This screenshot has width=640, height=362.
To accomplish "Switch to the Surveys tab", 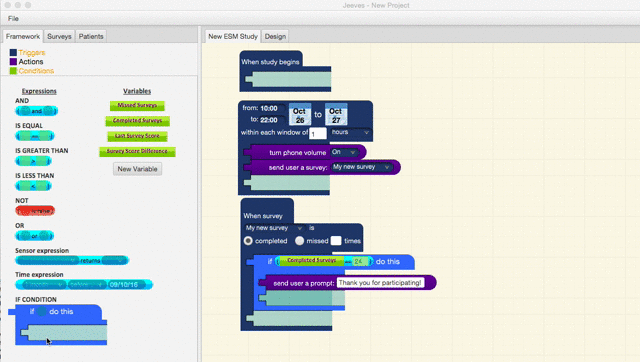I will point(59,36).
